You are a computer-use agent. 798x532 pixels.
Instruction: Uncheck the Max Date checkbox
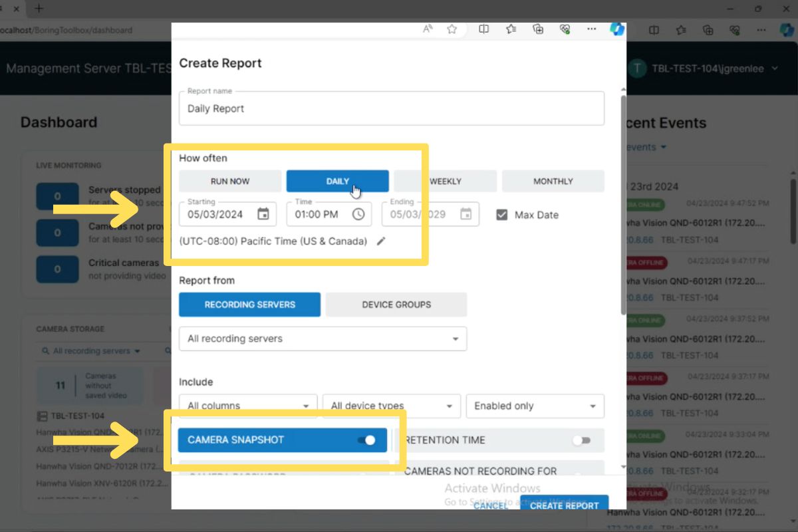(x=501, y=214)
